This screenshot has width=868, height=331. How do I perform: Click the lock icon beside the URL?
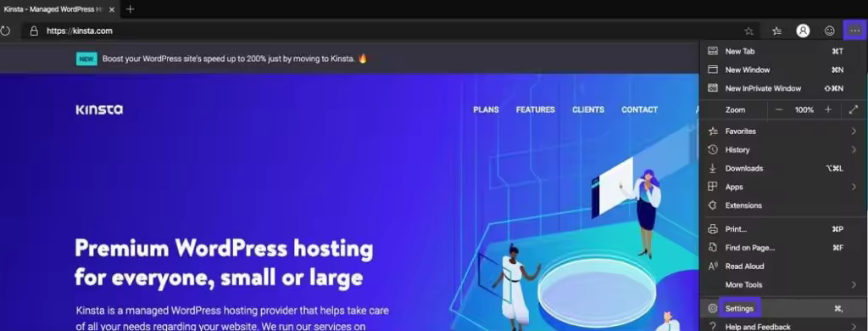34,31
